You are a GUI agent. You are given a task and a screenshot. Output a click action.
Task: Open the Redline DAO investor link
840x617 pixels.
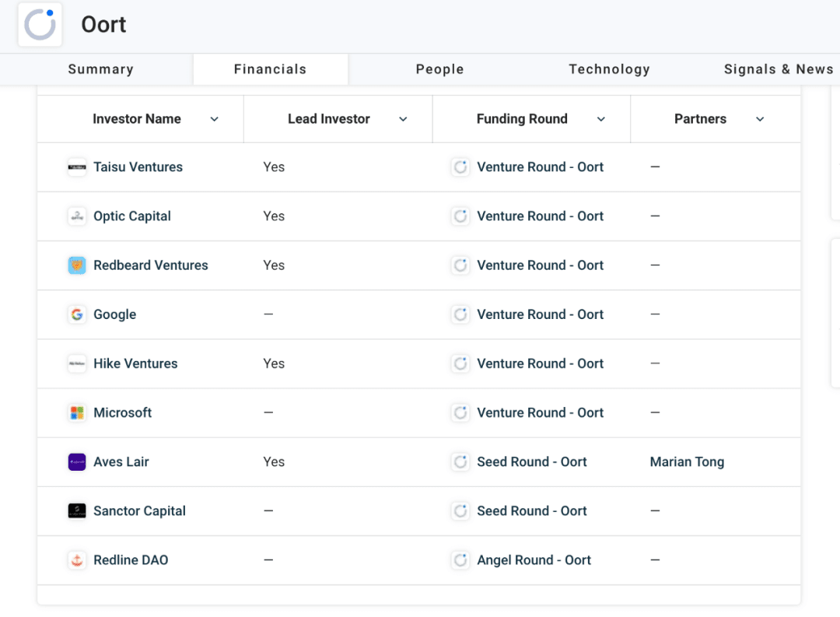(x=131, y=560)
